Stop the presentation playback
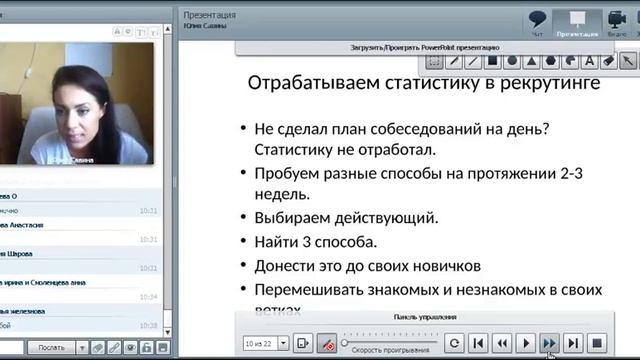 pos(597,343)
